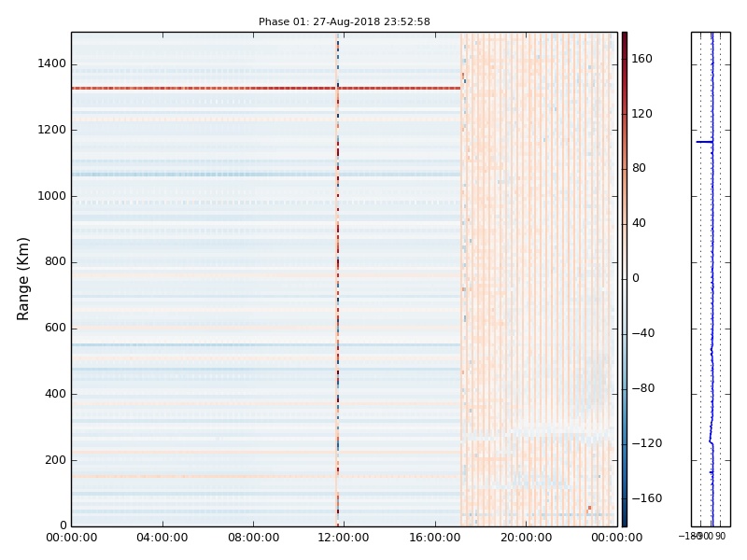747x560 pixels.
Task: Click the colorbar label −120
Action: [647, 444]
